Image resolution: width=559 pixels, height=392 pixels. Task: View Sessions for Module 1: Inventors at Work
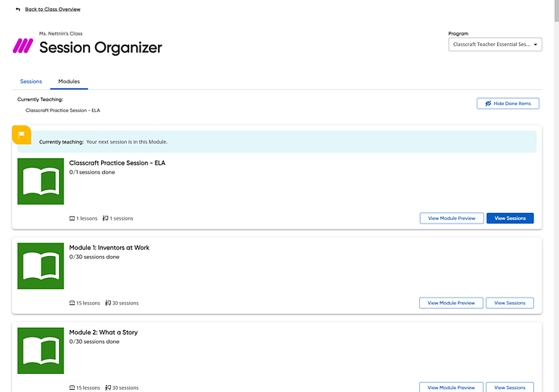pos(510,303)
